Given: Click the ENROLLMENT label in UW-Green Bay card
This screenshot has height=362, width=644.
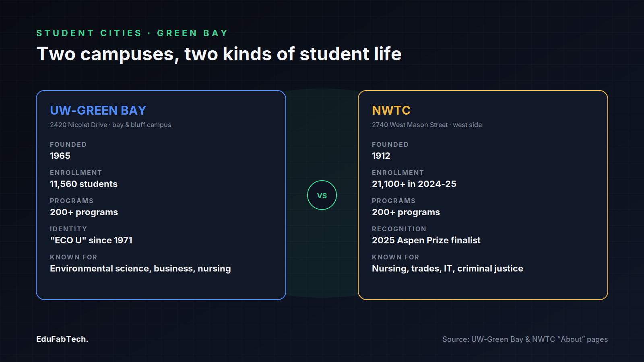Looking at the screenshot, I should point(76,173).
